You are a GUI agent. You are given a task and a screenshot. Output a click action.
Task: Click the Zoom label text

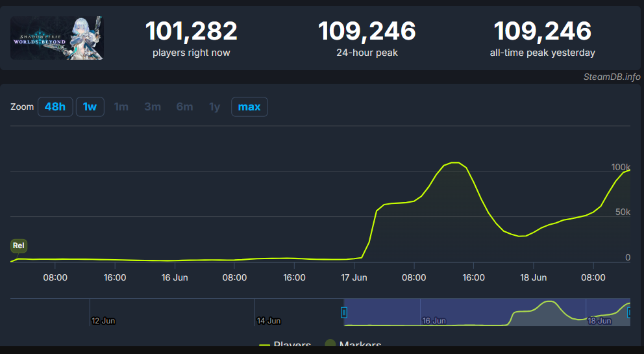click(22, 107)
